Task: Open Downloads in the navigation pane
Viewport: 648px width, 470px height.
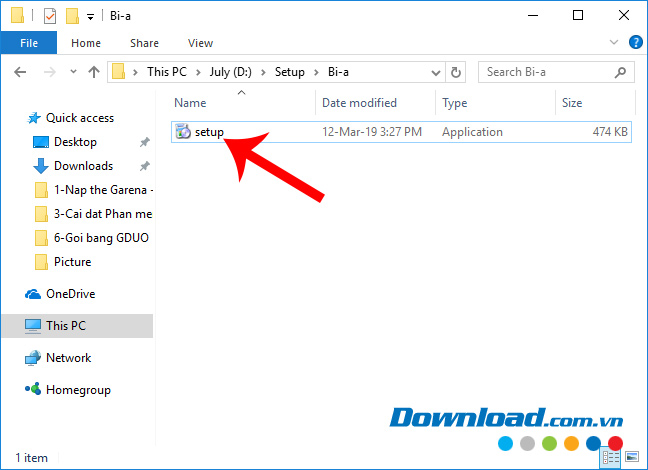Action: click(x=83, y=166)
